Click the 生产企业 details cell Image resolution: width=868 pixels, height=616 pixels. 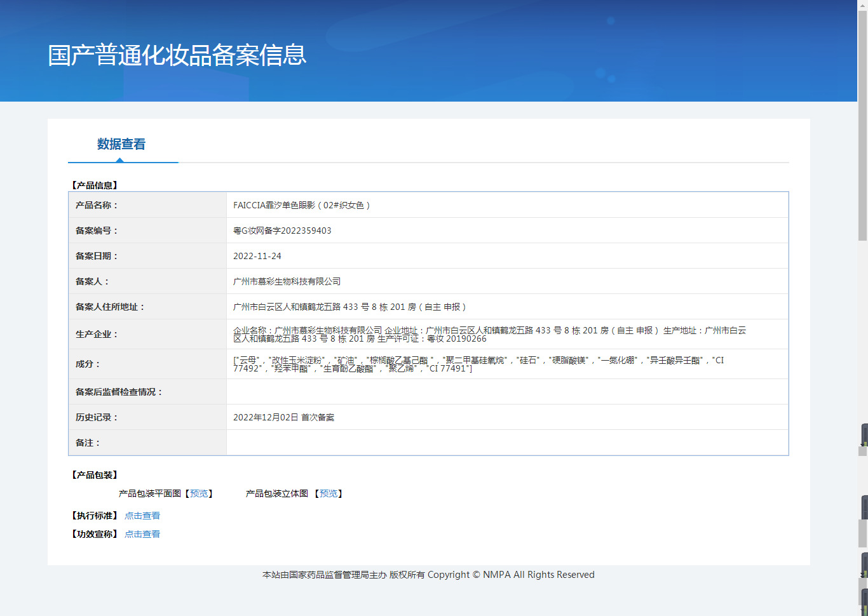coord(507,334)
